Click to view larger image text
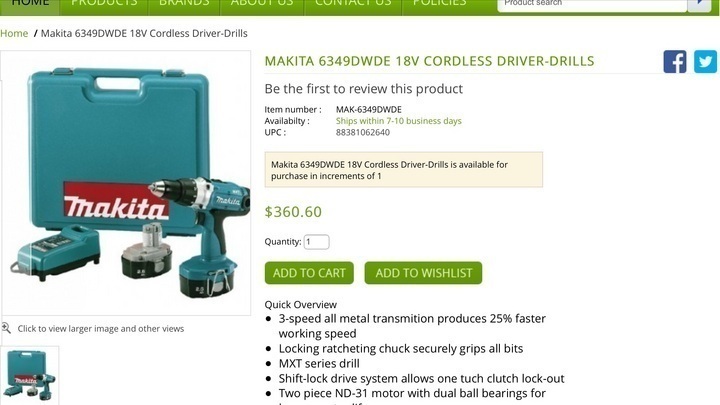 pos(101,328)
